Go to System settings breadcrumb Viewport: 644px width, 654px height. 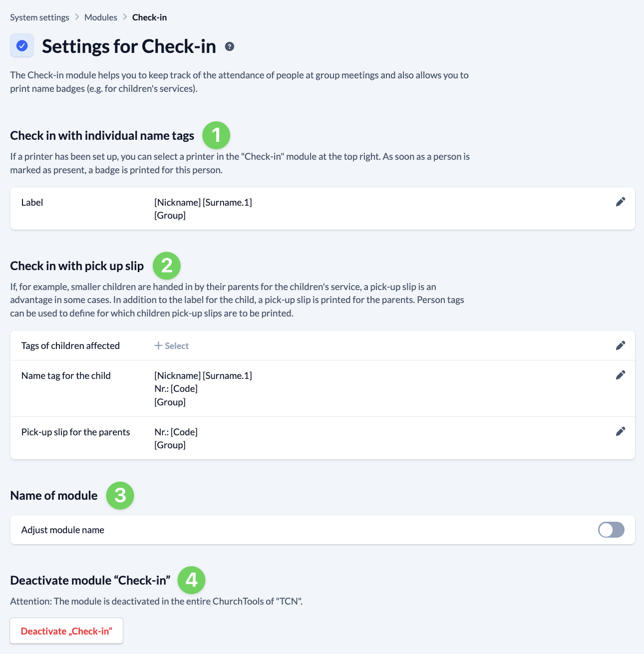coord(39,17)
